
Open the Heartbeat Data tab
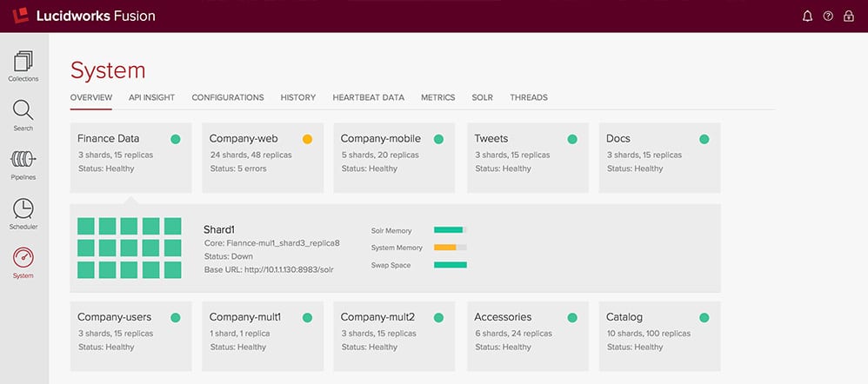pos(368,97)
